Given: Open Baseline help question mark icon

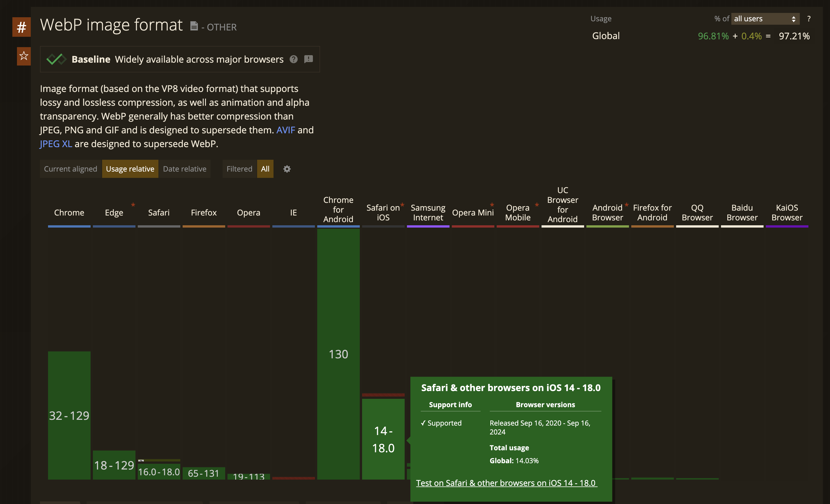Looking at the screenshot, I should pos(294,59).
